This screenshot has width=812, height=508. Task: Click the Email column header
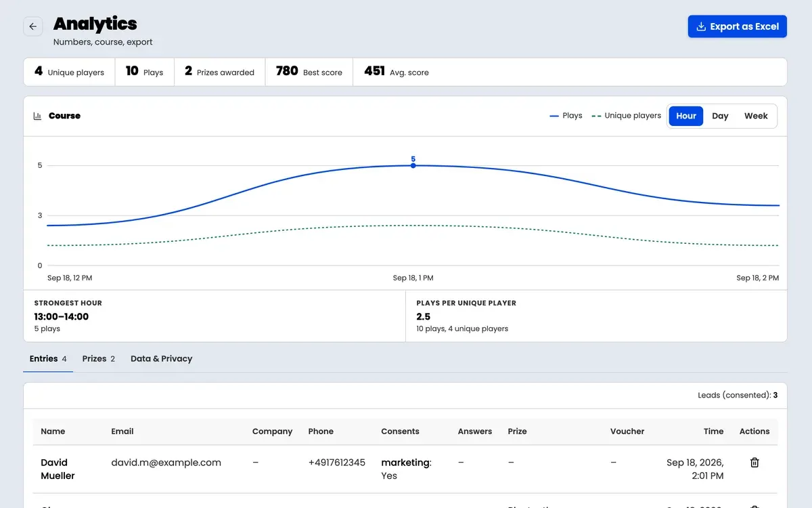(x=122, y=431)
